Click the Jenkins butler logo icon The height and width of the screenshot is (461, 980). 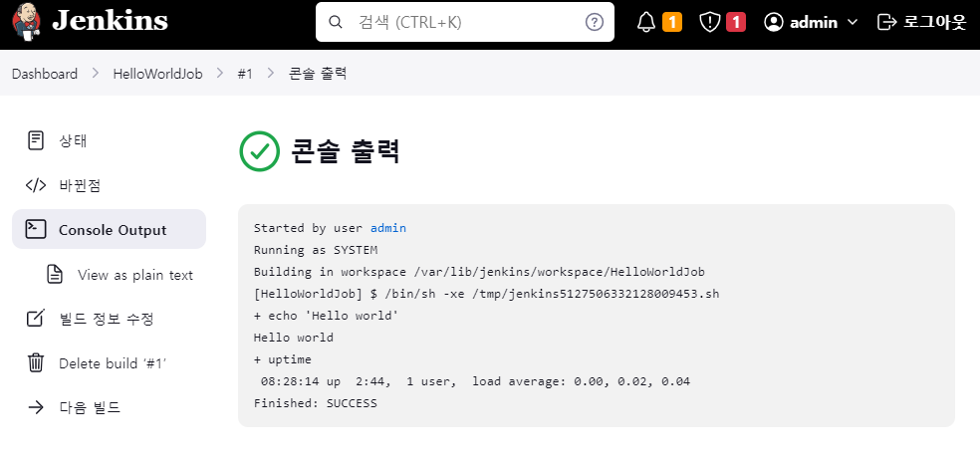25,21
